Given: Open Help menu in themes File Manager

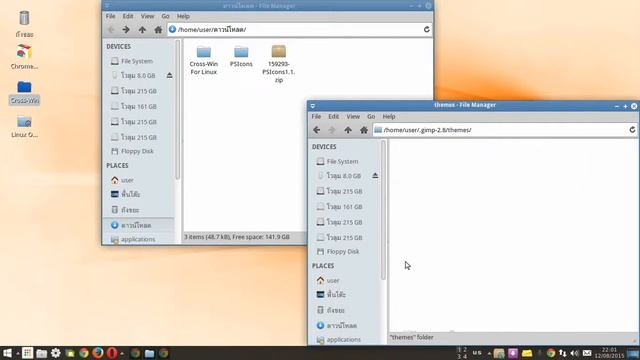Looking at the screenshot, I should coord(389,116).
